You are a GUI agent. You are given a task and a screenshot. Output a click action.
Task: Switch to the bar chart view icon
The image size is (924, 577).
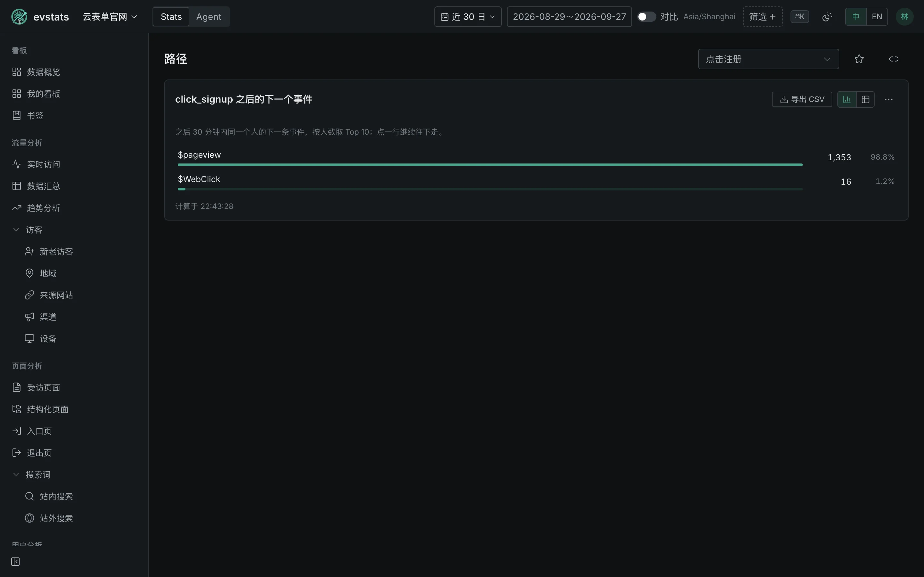846,99
